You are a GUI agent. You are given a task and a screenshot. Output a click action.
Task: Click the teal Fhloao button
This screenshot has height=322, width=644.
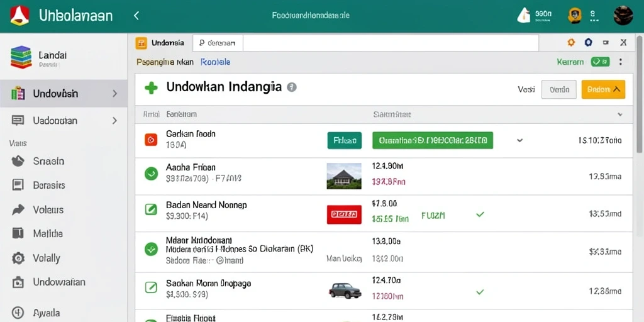pos(345,140)
